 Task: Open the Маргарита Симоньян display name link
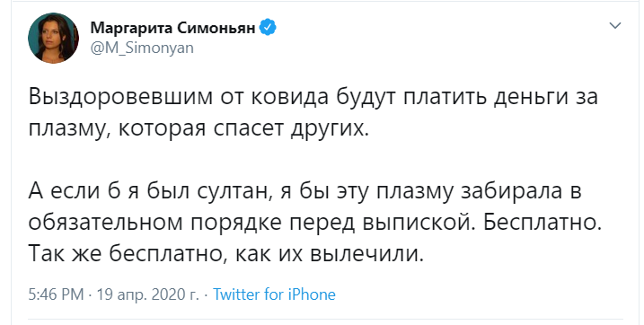pyautogui.click(x=173, y=28)
